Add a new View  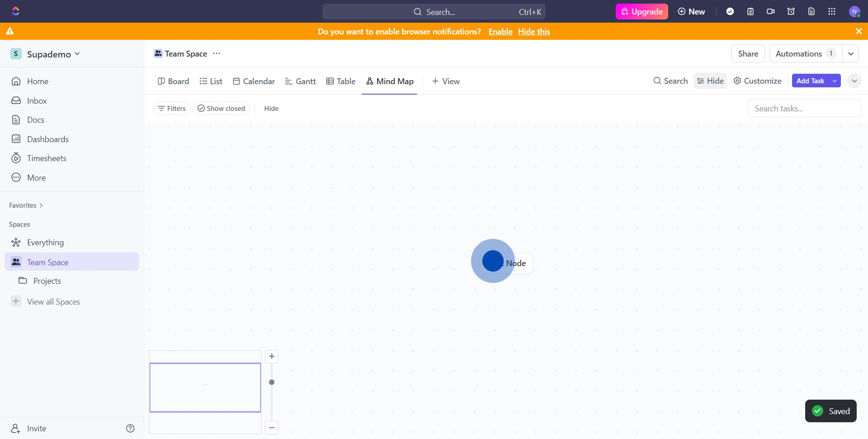coord(446,81)
